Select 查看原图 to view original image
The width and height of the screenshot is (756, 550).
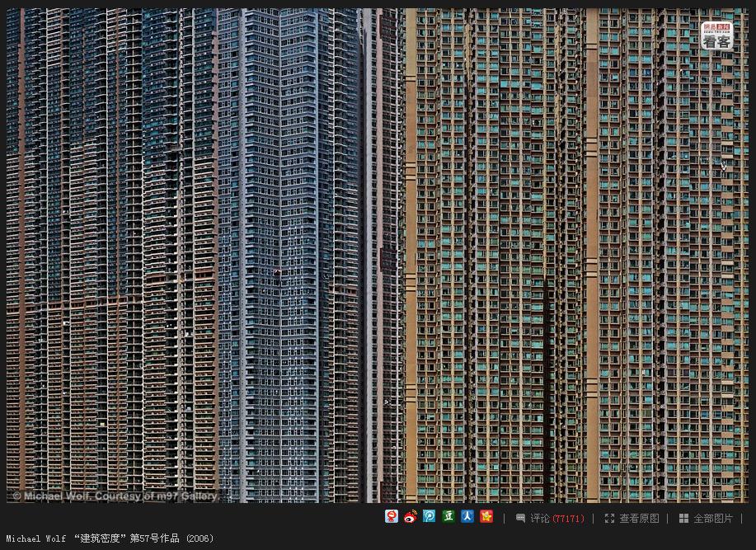639,518
